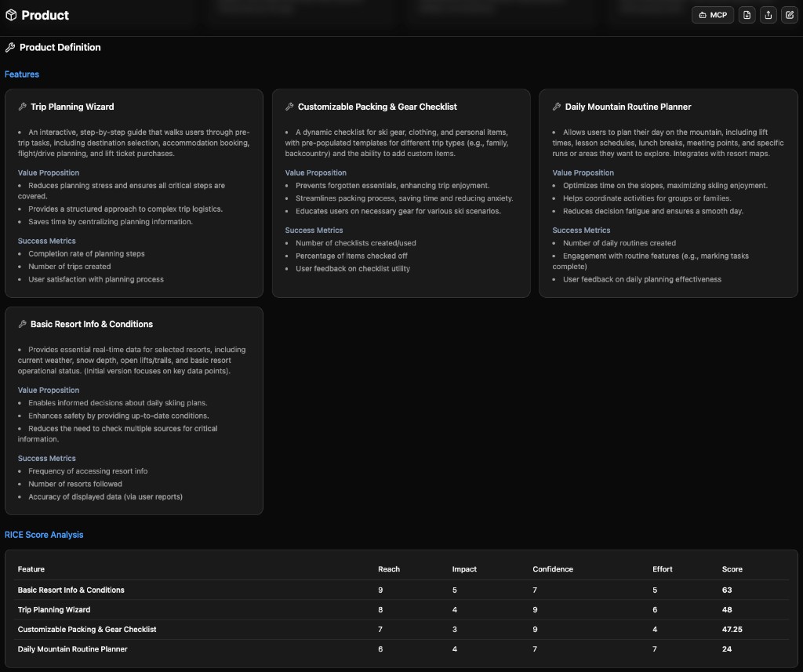Screen dimensions: 803x672
Task: Click the Confidence column header
Action: pyautogui.click(x=552, y=569)
